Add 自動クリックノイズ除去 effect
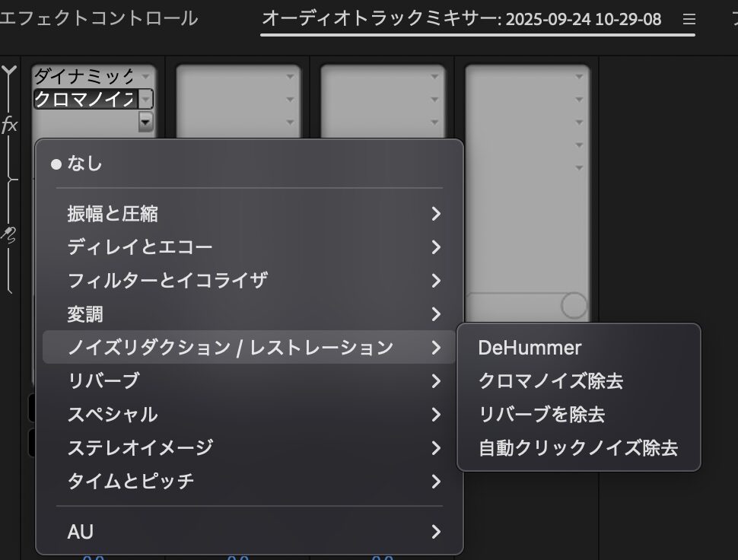738x560 pixels. click(578, 448)
